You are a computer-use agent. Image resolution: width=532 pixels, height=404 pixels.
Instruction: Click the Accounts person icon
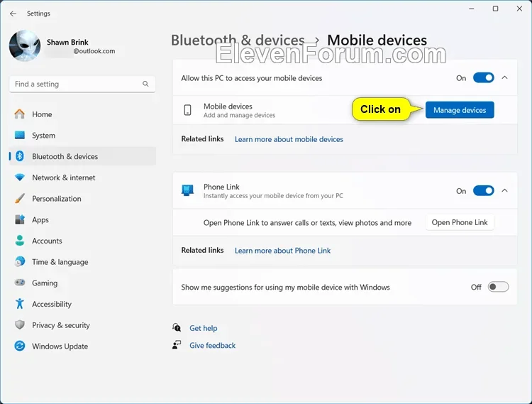click(20, 241)
